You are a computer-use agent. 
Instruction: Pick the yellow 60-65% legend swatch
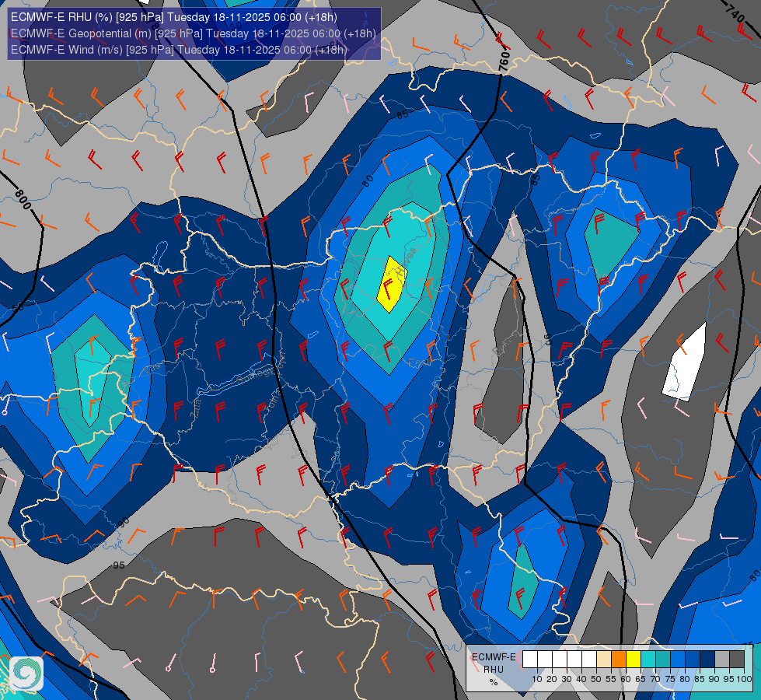(634, 660)
